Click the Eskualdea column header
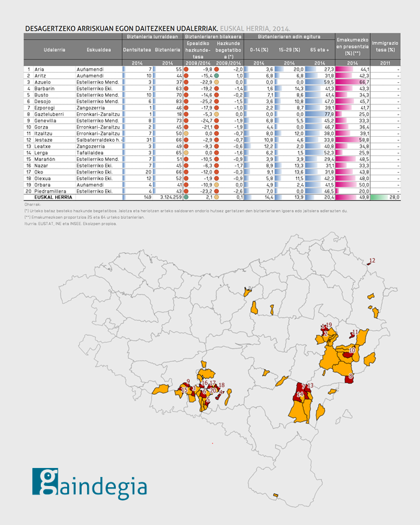Viewport: 420px width, 525px height. pos(98,49)
